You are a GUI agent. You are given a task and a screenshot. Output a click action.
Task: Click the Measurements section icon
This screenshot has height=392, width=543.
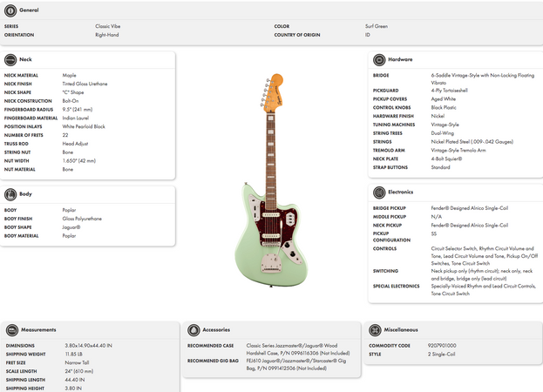pyautogui.click(x=12, y=330)
